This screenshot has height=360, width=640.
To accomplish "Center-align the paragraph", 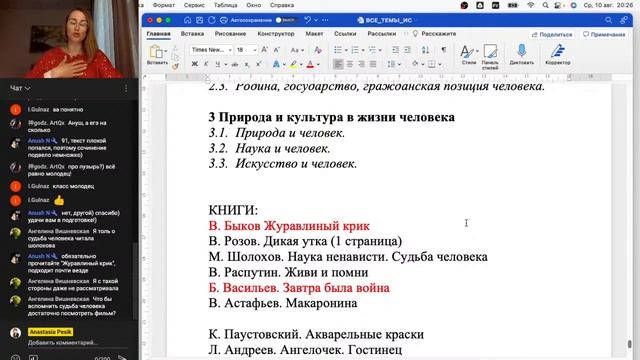I will click(x=350, y=64).
